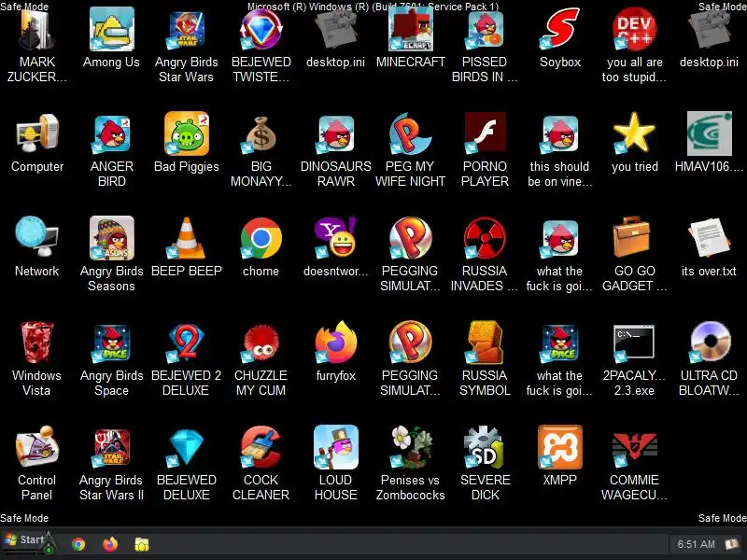Launch Angry Birds Space shortcut
The width and height of the screenshot is (747, 560).
111,343
